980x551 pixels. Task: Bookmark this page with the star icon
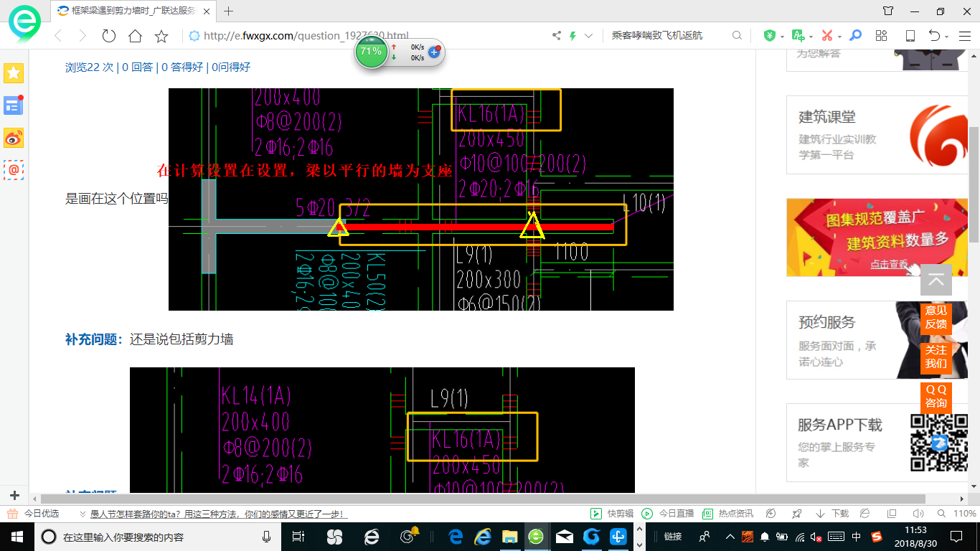(161, 36)
